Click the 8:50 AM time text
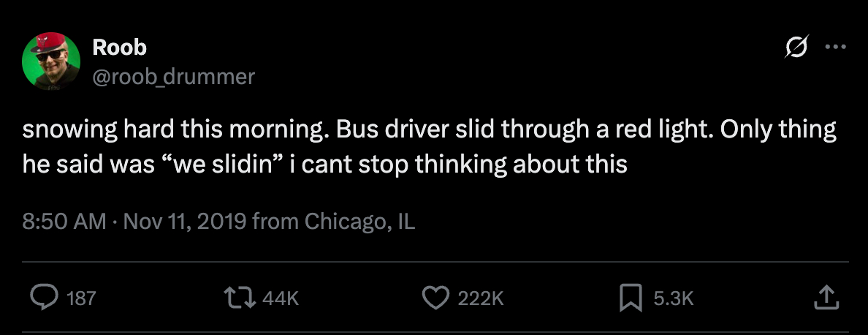The image size is (868, 335). click(64, 220)
